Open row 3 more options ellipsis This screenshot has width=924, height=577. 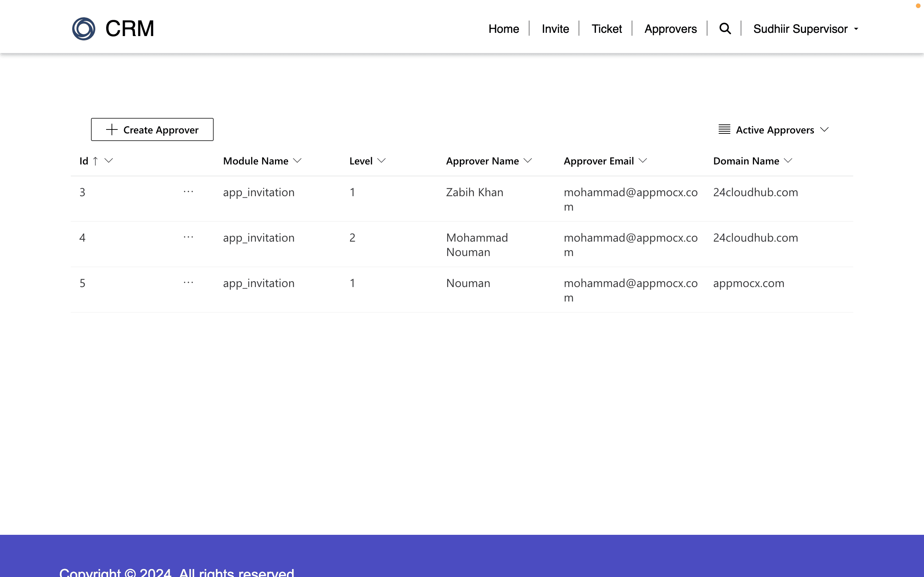click(188, 191)
